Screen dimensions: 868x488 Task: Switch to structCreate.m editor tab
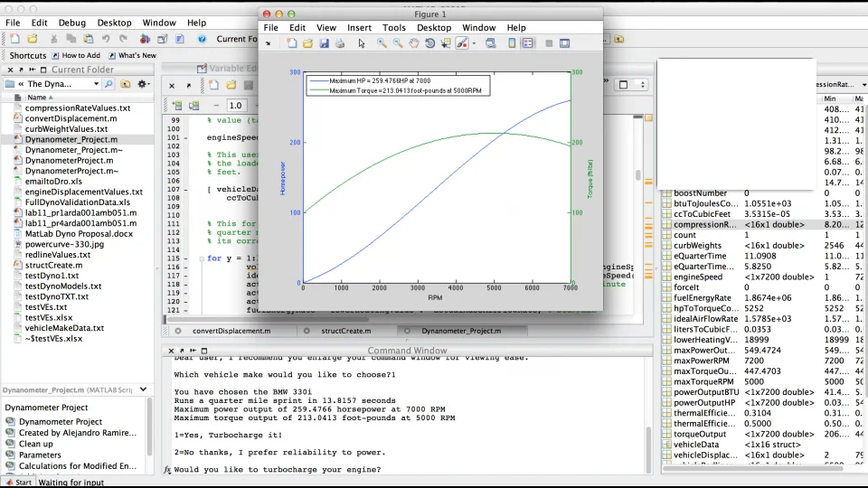(346, 331)
